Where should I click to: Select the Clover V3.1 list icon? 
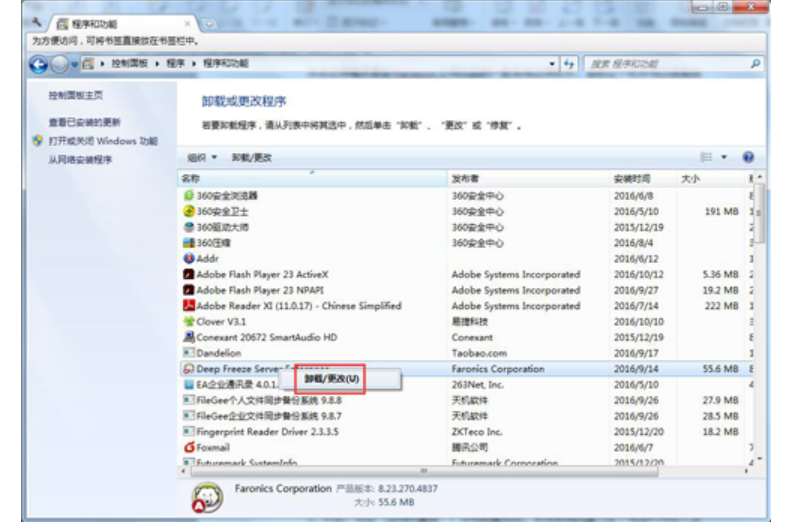click(188, 322)
